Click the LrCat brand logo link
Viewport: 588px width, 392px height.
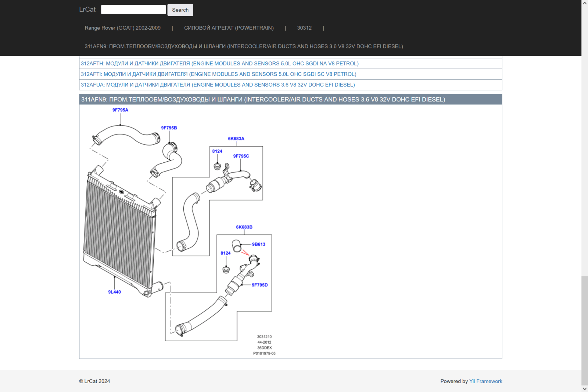(x=87, y=10)
